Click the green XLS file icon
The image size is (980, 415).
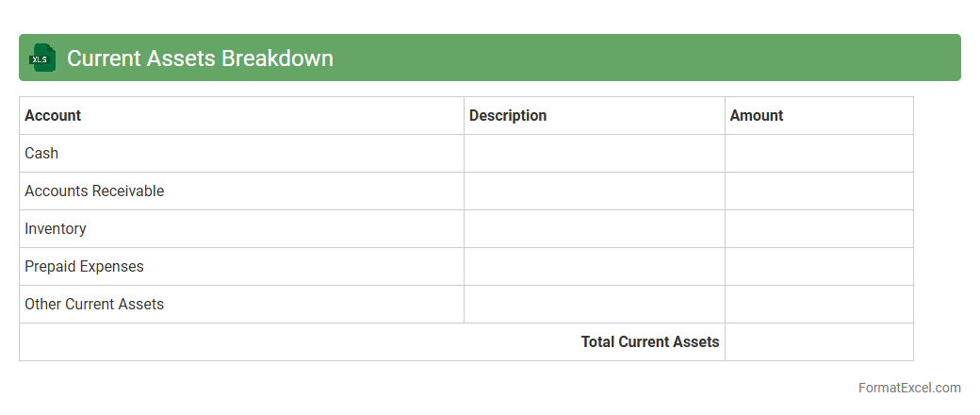click(x=42, y=58)
